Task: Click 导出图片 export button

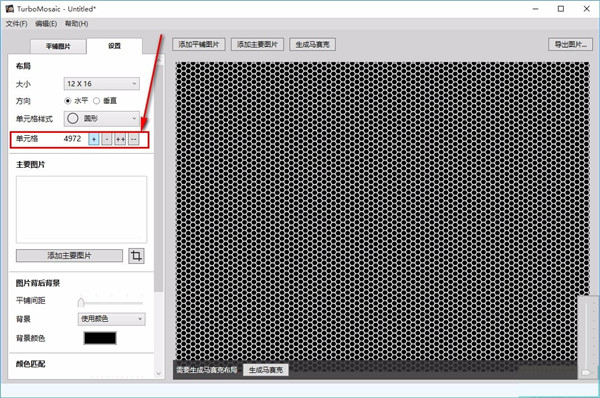Action: (570, 44)
